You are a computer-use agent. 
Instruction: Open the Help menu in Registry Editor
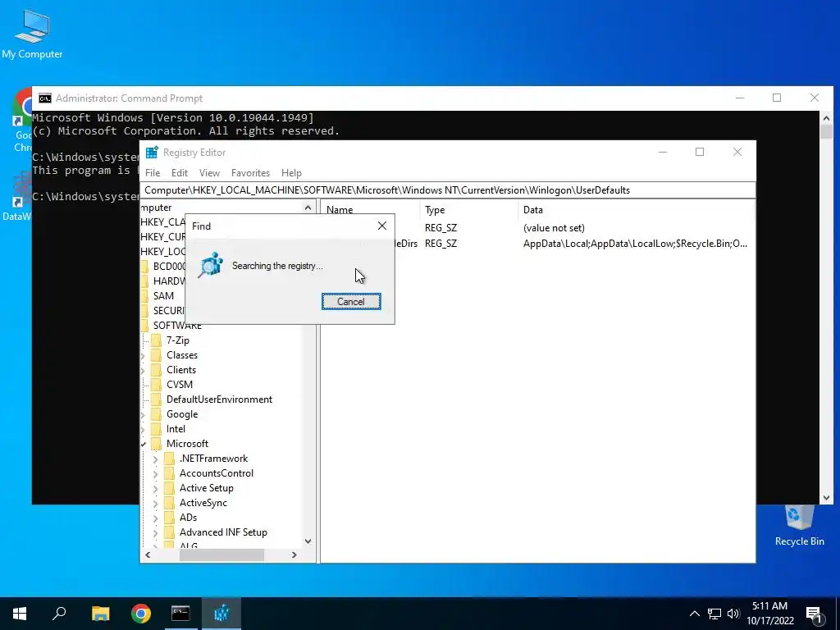(x=291, y=173)
